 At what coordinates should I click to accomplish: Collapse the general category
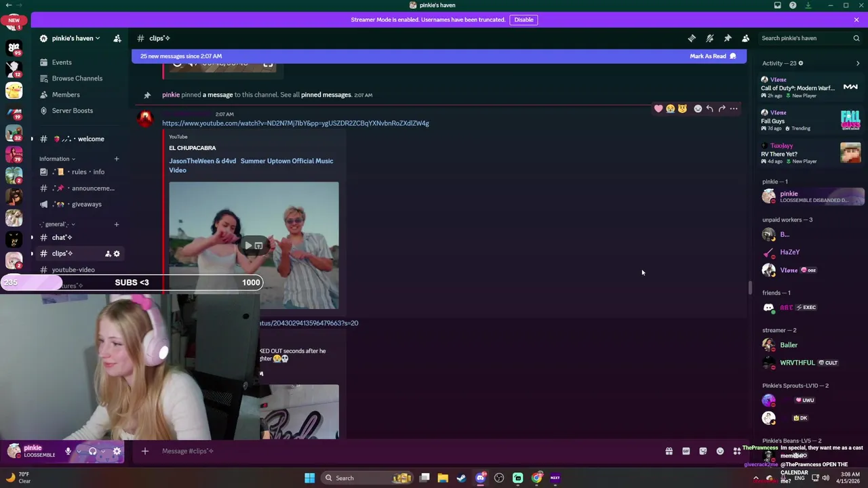point(57,224)
